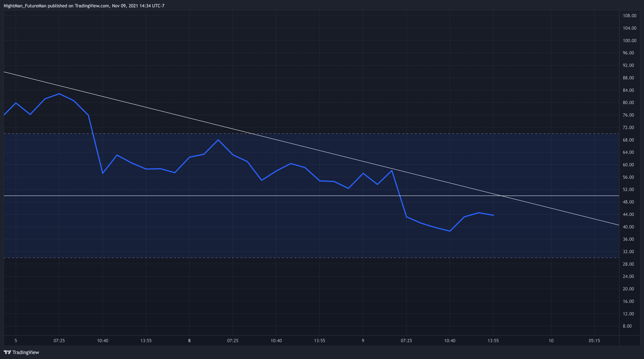Click the 64.00 price axis label
The height and width of the screenshot is (359, 644).
click(x=629, y=152)
